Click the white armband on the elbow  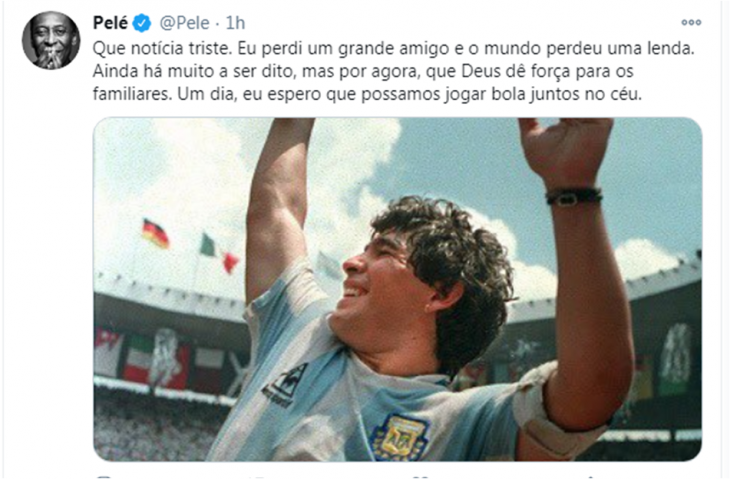coord(554,414)
